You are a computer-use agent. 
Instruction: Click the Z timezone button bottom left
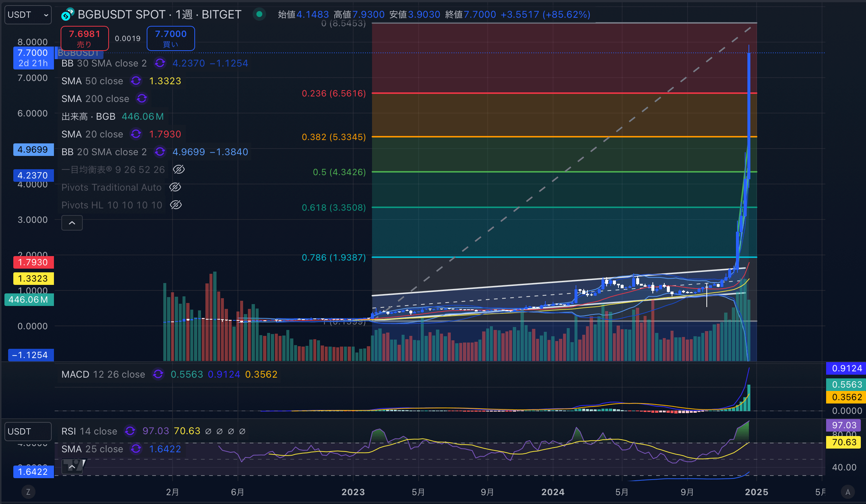click(28, 492)
